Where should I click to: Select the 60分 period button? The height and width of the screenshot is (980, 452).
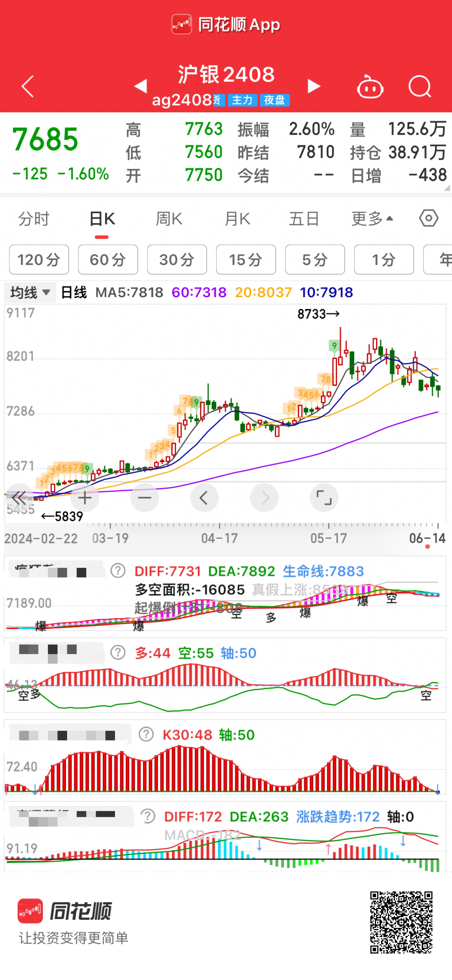108,260
